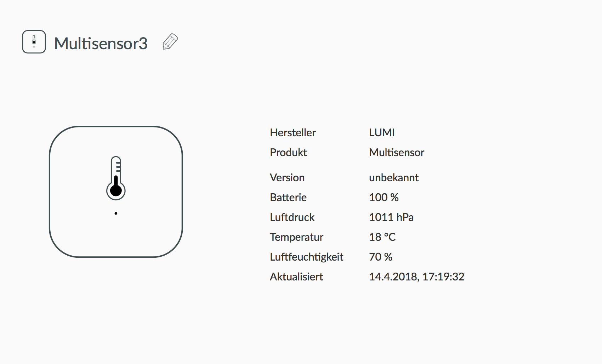Click the Temperatur label
This screenshot has height=364, width=602.
tap(297, 237)
